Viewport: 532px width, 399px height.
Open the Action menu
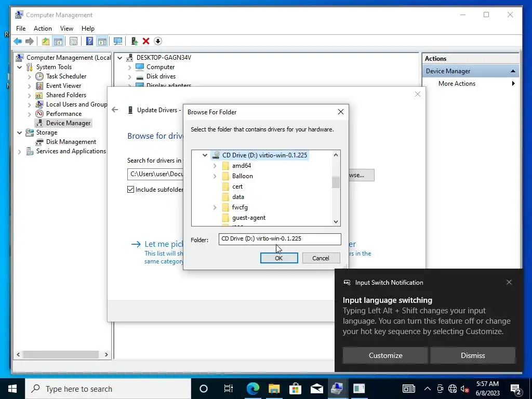click(x=43, y=29)
